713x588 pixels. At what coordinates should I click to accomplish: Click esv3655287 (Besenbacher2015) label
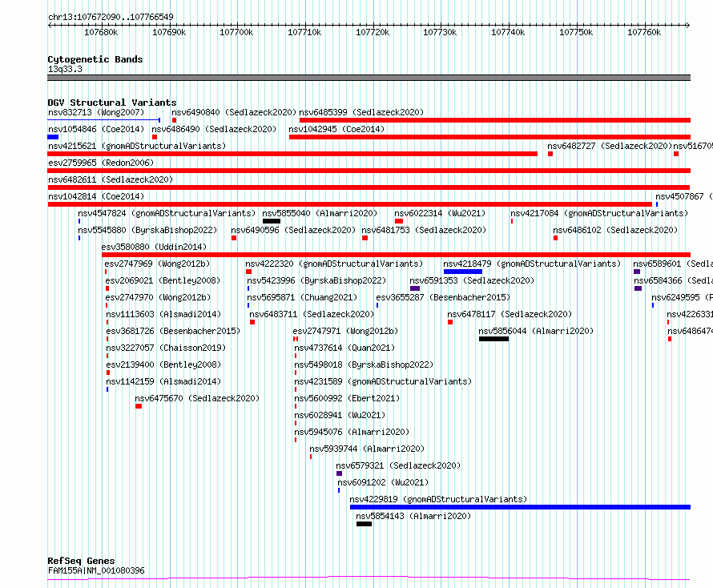(x=443, y=297)
